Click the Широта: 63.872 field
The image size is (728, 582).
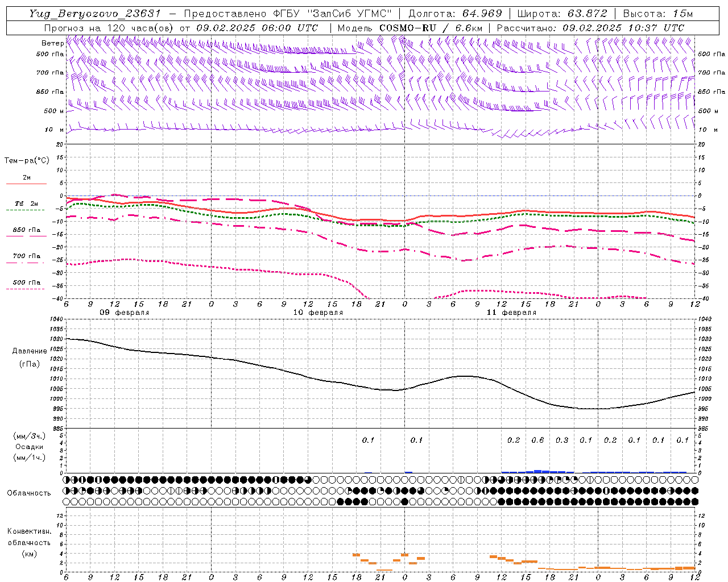click(562, 14)
